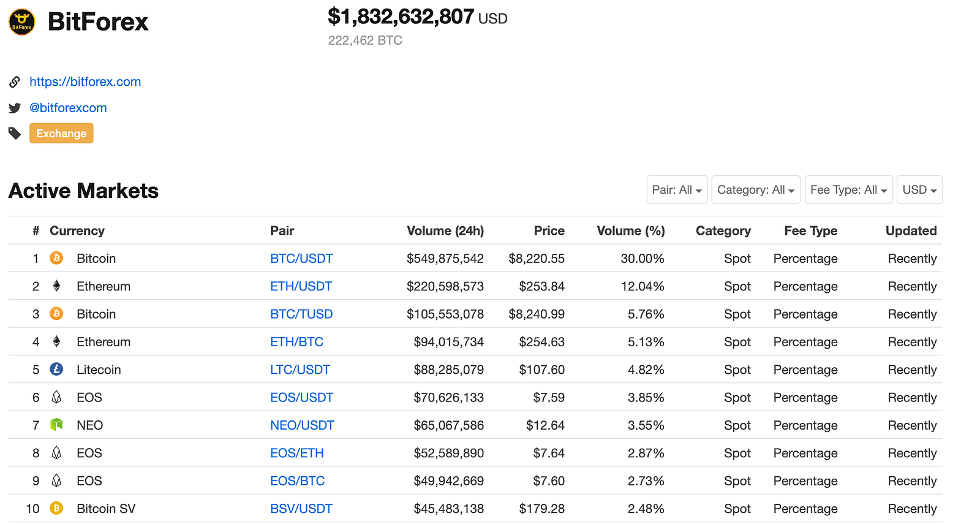Change currency with the USD dropdown
The image size is (980, 524).
point(919,190)
